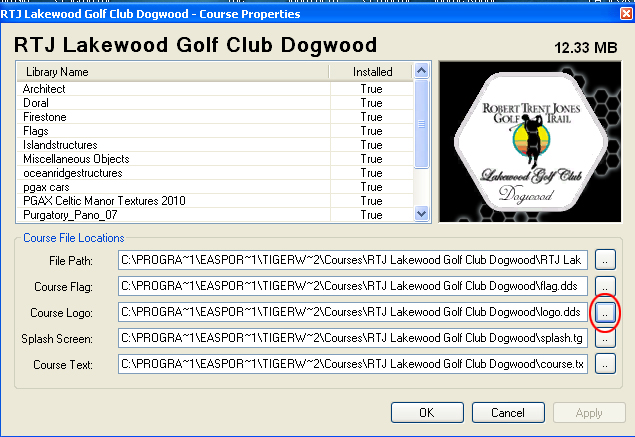Click the library list scroll down arrow

coord(422,213)
